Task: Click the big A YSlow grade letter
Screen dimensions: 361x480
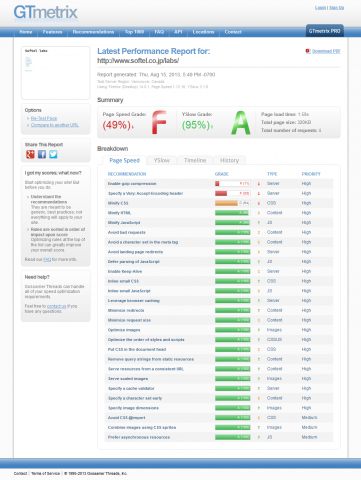Action: click(241, 123)
